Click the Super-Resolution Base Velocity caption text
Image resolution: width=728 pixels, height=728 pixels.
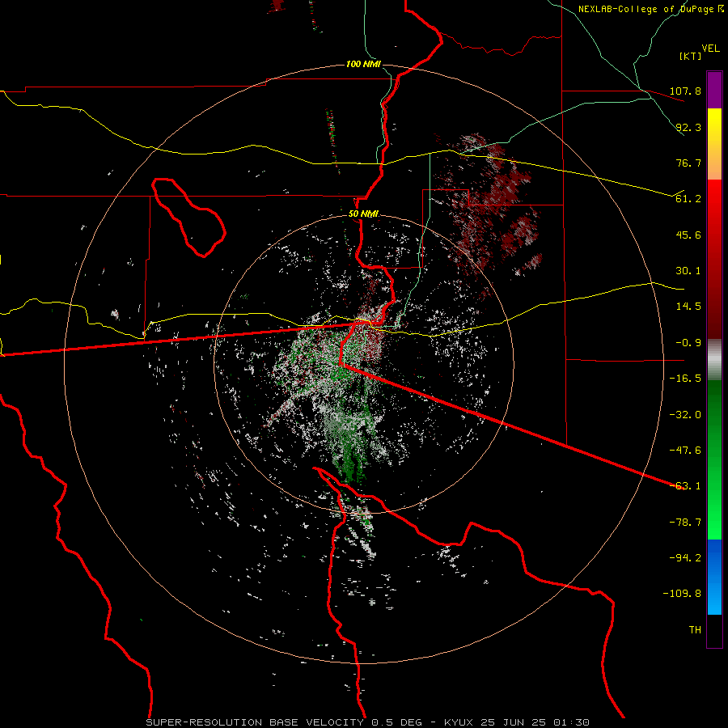(x=284, y=722)
